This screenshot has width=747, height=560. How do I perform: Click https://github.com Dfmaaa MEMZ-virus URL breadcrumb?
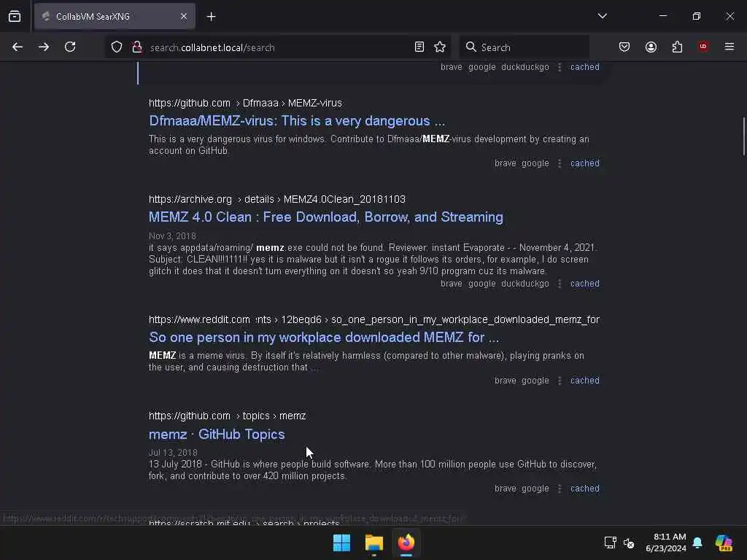(x=245, y=104)
